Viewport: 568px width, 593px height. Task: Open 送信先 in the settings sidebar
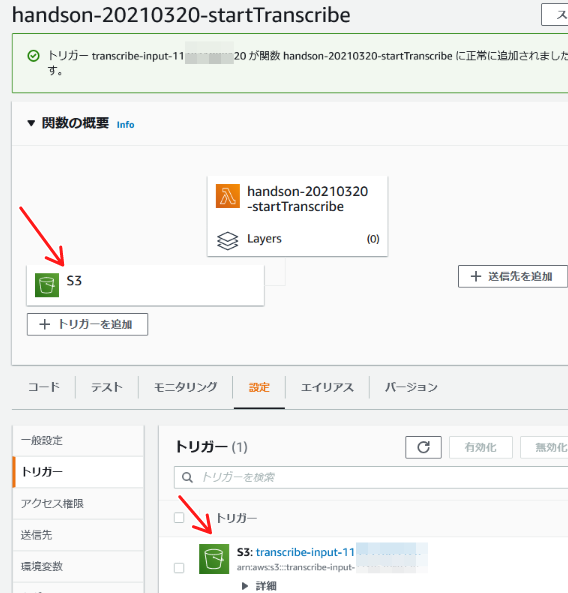[78, 535]
